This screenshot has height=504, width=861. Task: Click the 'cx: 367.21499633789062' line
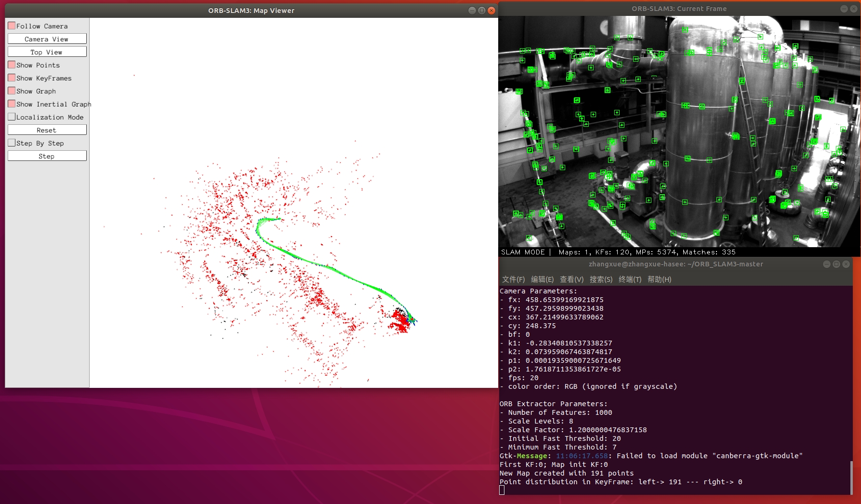[x=552, y=317]
